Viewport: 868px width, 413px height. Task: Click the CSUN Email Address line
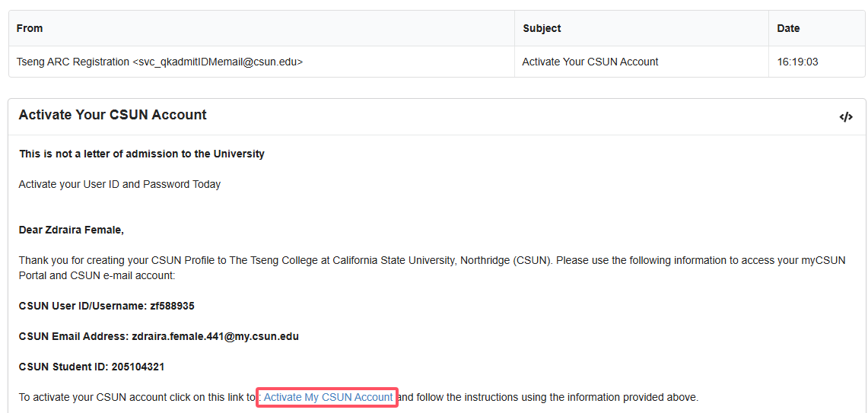[159, 337]
